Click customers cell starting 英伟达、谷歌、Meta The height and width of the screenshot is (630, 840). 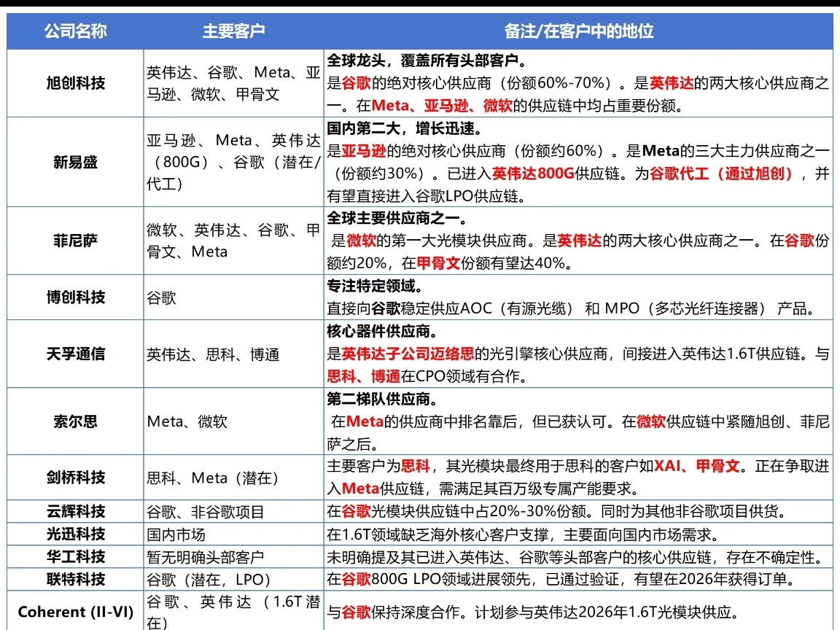tap(233, 83)
